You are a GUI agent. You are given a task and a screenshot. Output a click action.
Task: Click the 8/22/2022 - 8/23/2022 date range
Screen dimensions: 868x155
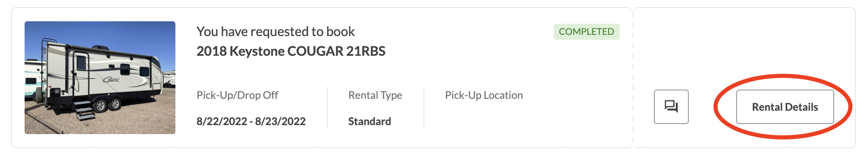click(251, 121)
